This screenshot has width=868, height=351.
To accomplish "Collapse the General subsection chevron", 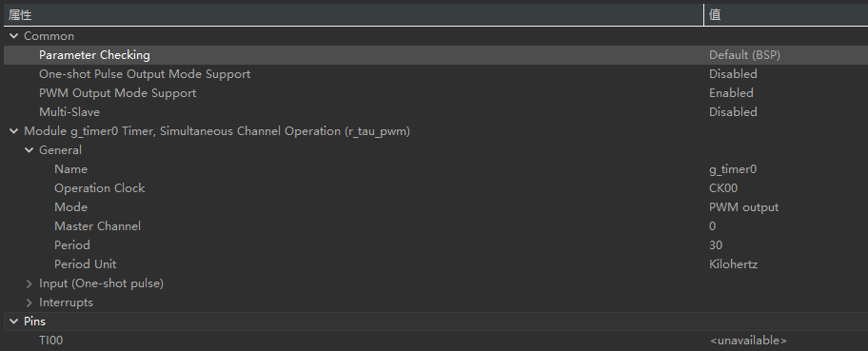I will (30, 150).
